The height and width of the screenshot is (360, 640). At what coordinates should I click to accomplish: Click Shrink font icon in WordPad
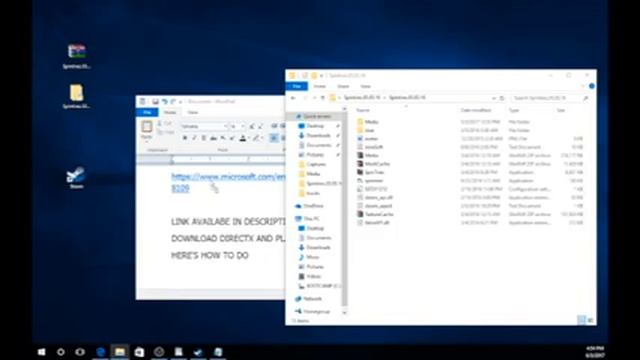click(260, 127)
